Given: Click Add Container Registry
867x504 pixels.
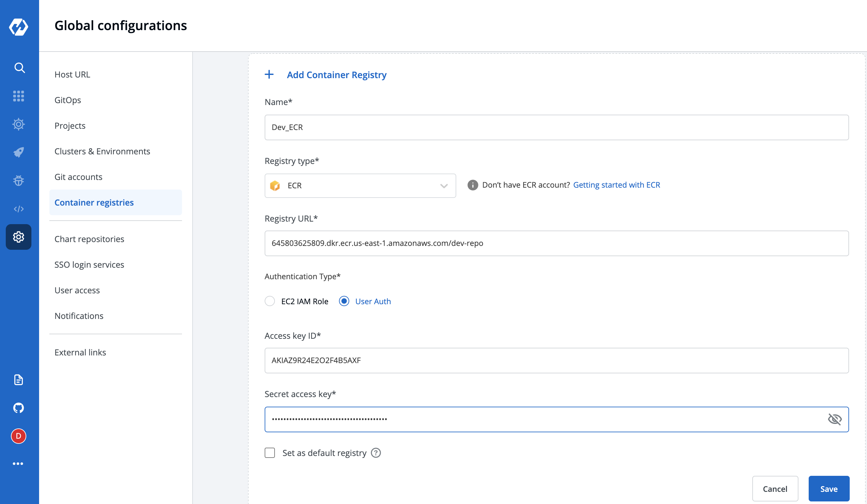Looking at the screenshot, I should [336, 75].
